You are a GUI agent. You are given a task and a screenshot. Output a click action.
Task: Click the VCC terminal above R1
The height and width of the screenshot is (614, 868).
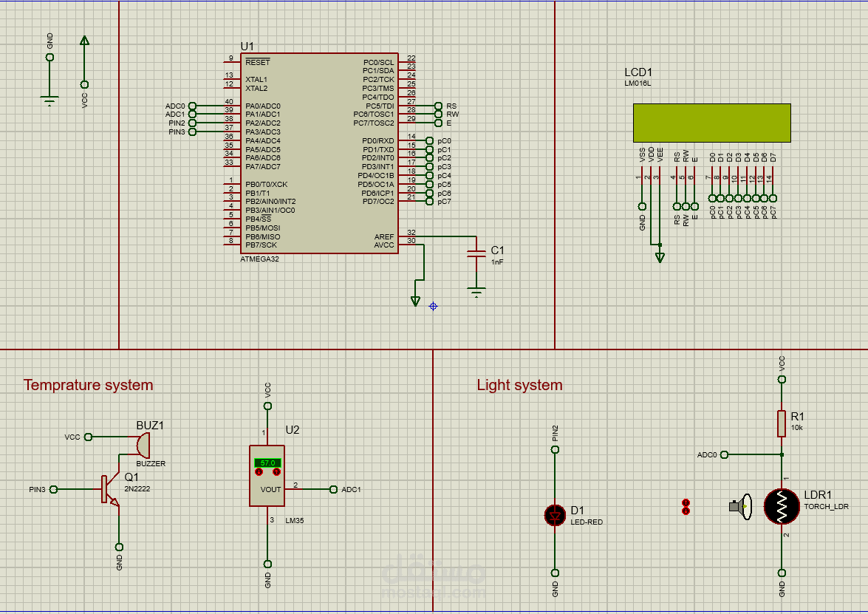(x=782, y=379)
